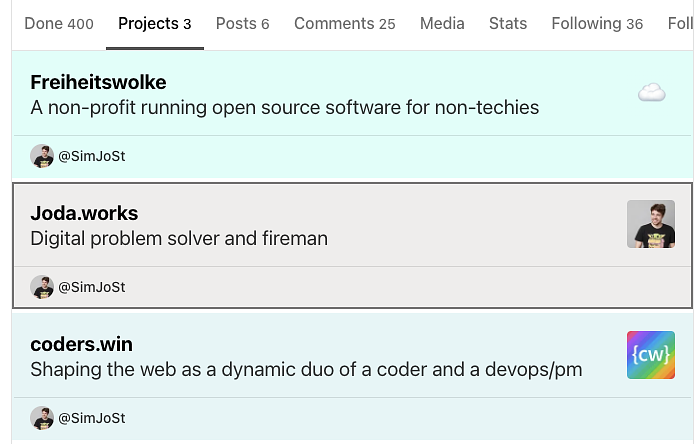Click the avatar under coders.win project
Viewport: 698px width, 444px height.
pos(42,418)
